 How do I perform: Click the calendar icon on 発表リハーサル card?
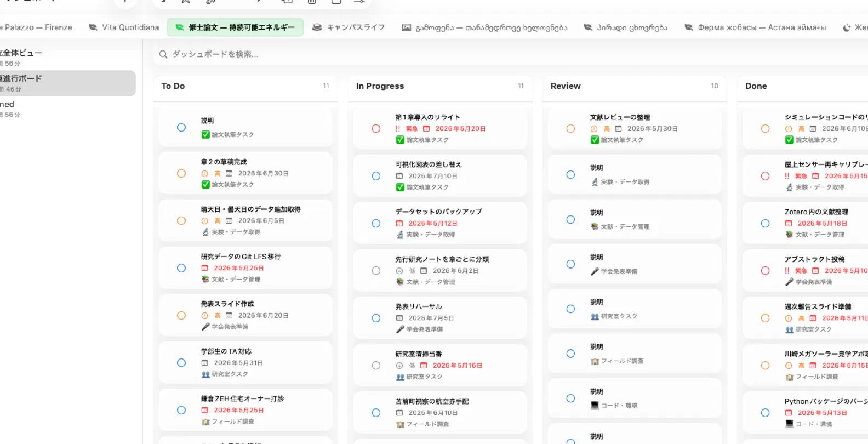(399, 318)
